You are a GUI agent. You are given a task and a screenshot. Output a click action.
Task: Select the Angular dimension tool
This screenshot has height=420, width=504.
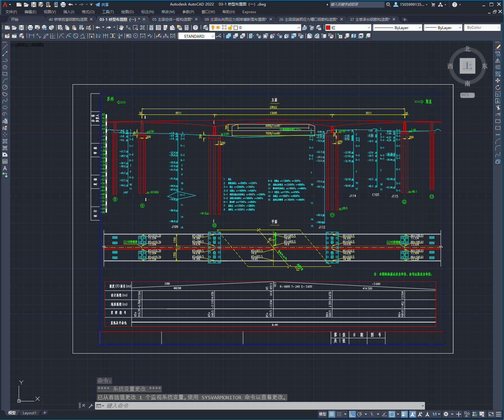[x=82, y=36]
